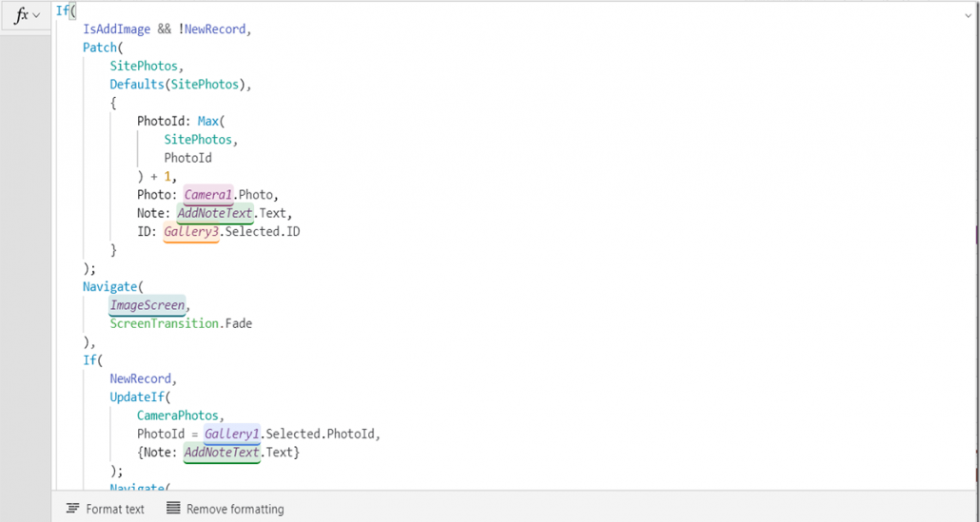Select the Gallery1 control reference
Screen dimensions: 980x522
point(232,434)
